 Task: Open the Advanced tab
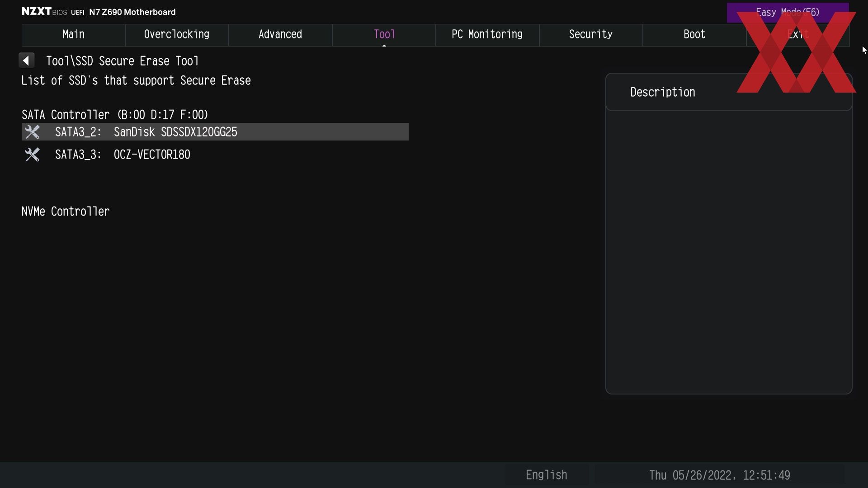point(280,35)
